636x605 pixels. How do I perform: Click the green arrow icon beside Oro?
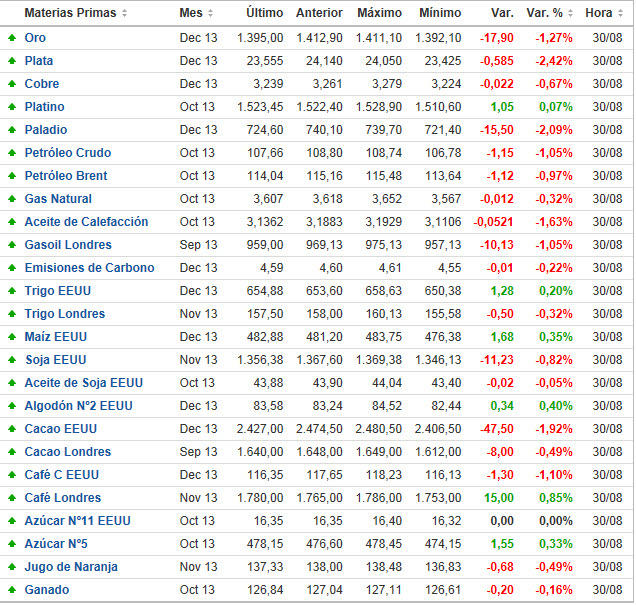(x=11, y=38)
